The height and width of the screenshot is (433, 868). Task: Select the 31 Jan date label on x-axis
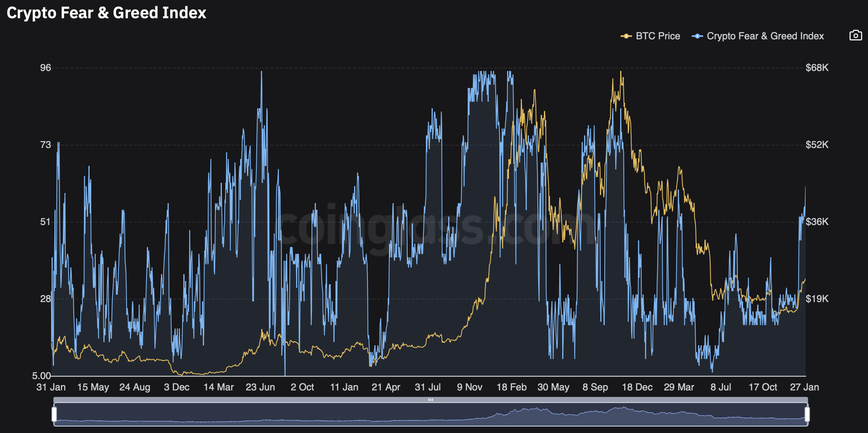tap(51, 387)
